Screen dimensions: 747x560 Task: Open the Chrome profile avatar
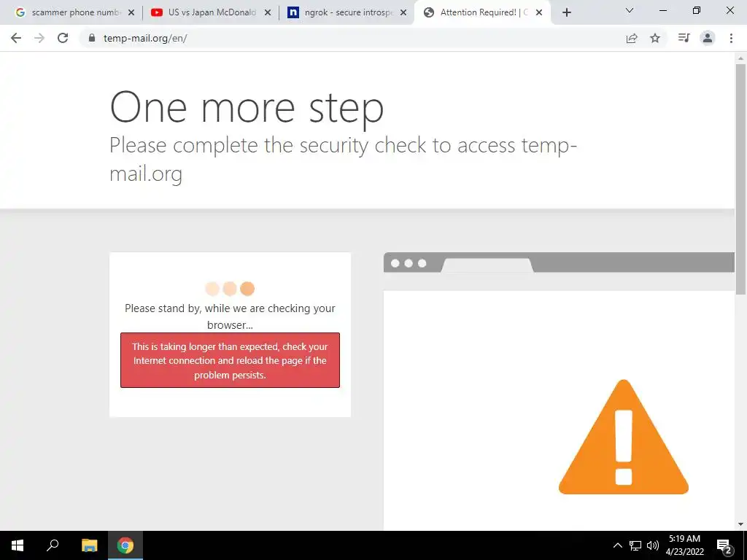[708, 38]
